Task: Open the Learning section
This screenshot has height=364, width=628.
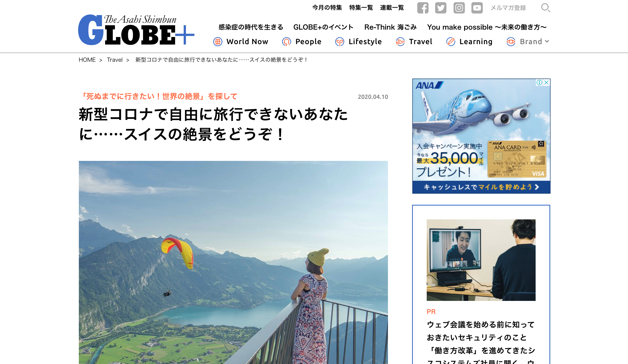Action: tap(469, 41)
